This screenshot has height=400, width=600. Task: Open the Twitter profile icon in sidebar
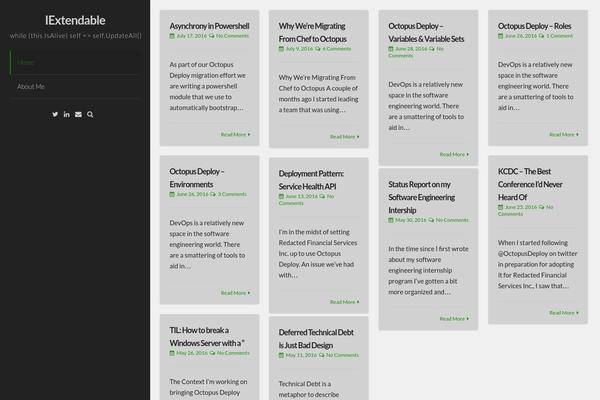point(55,114)
